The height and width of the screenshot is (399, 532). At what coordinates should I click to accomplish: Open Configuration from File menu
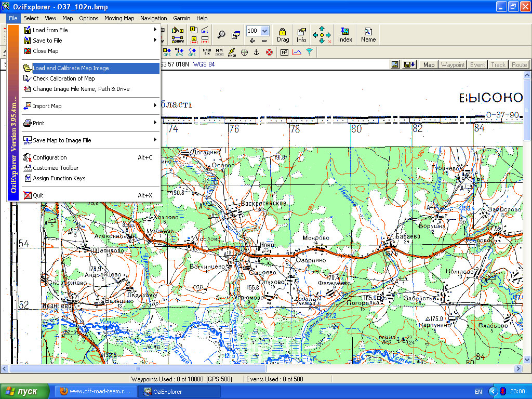90,157
